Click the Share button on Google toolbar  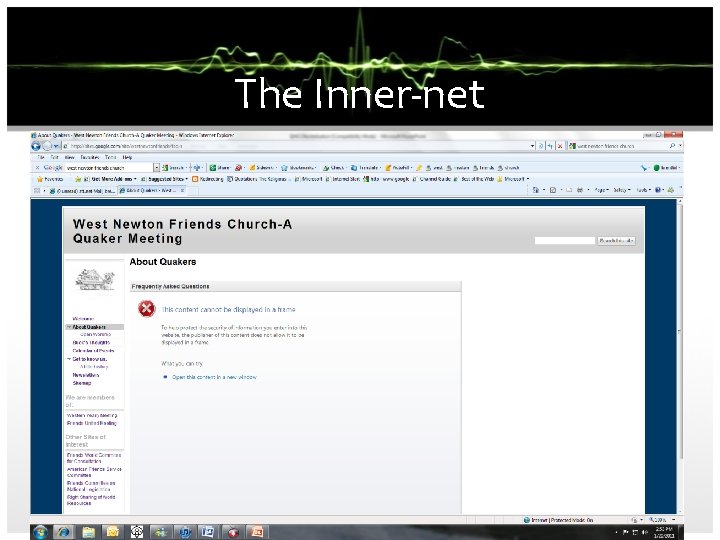click(x=220, y=168)
